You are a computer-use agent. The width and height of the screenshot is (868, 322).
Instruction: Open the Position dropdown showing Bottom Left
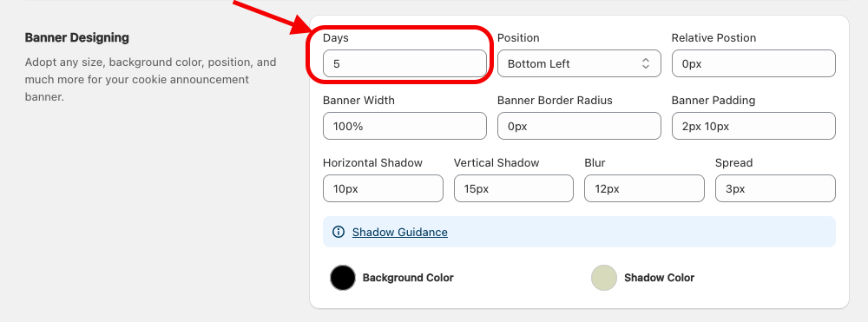(x=579, y=63)
